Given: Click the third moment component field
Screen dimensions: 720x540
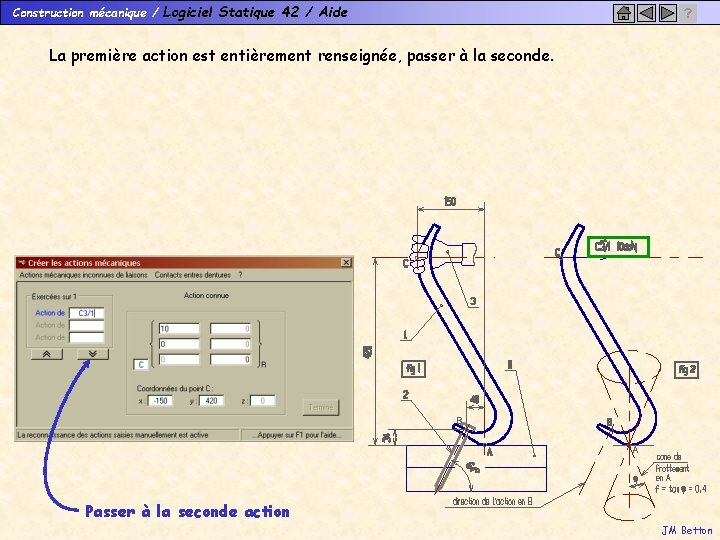Looking at the screenshot, I should coord(231,359).
